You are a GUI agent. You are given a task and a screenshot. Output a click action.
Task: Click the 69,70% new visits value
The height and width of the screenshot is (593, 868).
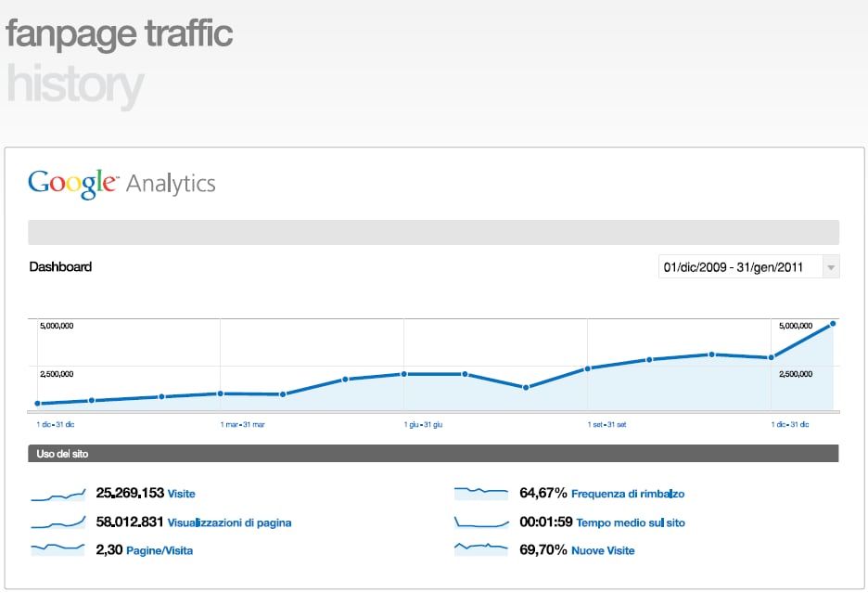click(543, 549)
